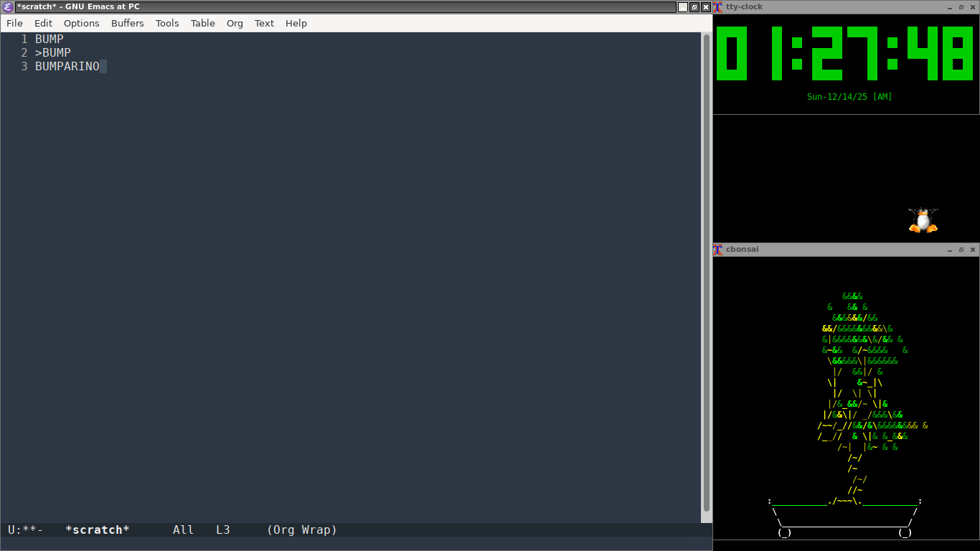Place cursor on line 1 text BUMP
Image resolution: width=980 pixels, height=551 pixels.
(x=50, y=39)
